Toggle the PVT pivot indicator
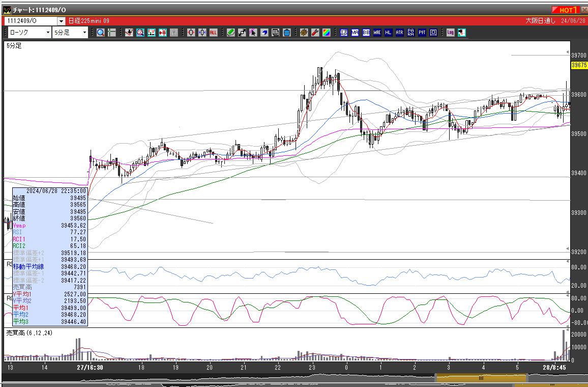This screenshot has height=387, width=588. (422, 33)
